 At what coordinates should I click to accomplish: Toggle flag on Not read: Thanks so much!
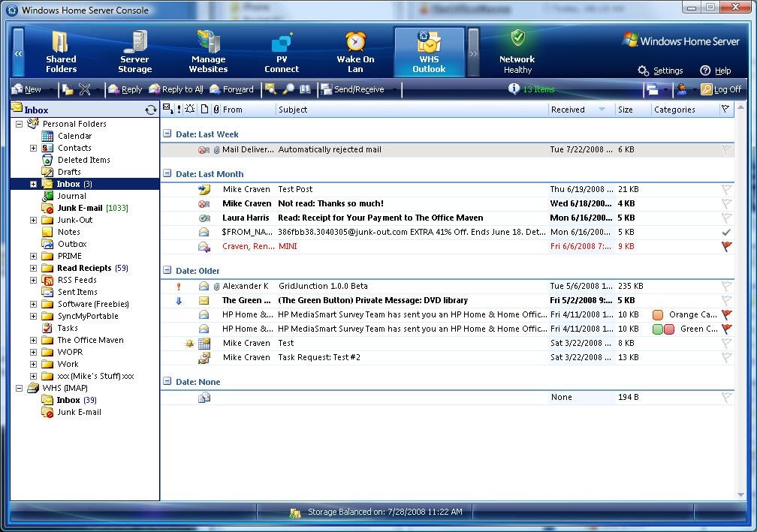click(x=726, y=203)
